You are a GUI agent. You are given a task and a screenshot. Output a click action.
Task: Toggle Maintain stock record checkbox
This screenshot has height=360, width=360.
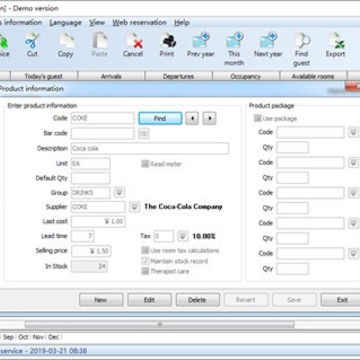[145, 261]
